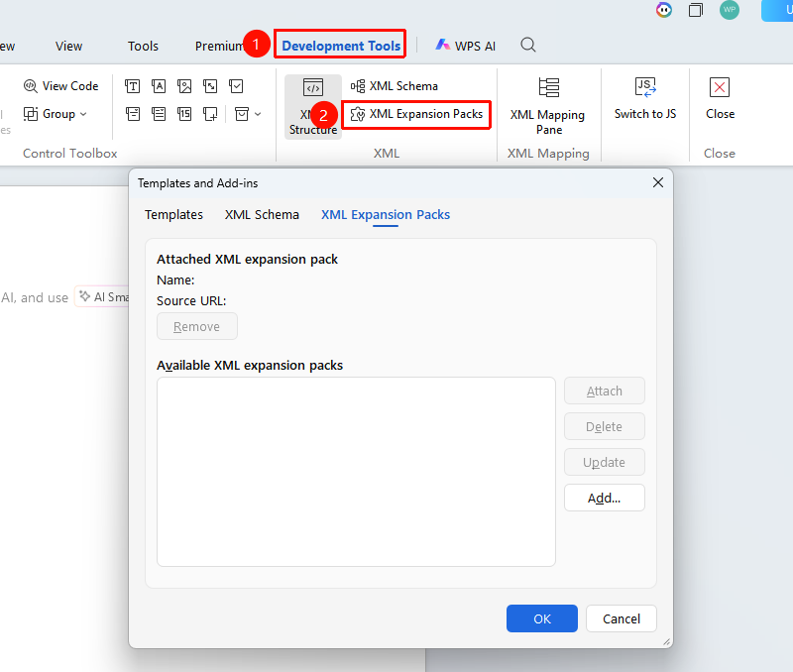Click the content control icon with diagonal arrows
Viewport: 793px width, 672px height.
click(x=210, y=86)
